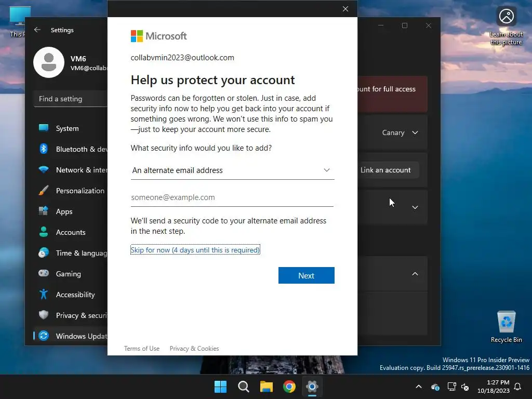Viewport: 532px width, 399px height.
Task: Show hidden icons in system tray
Action: (419, 387)
